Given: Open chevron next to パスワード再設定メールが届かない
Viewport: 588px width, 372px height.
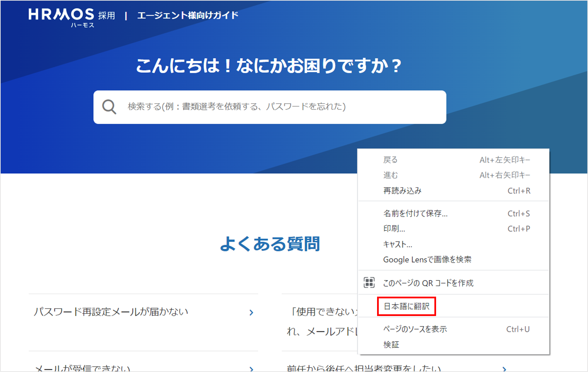Looking at the screenshot, I should pos(251,313).
